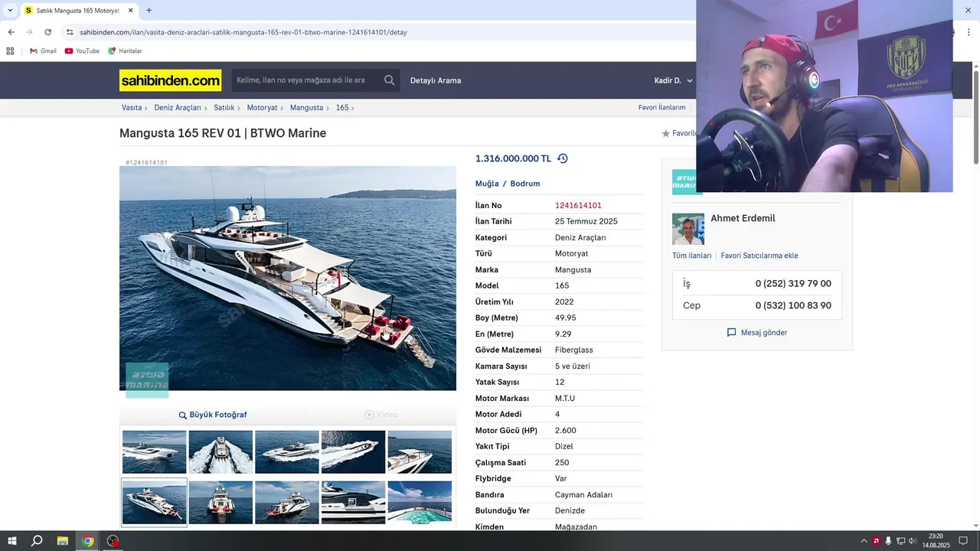The width and height of the screenshot is (980, 551).
Task: Open Detaylı Arama
Action: 436,80
